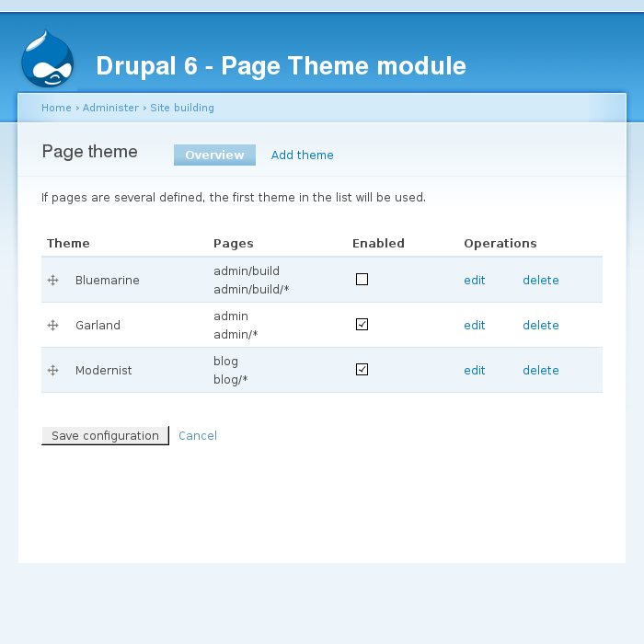Click the Cancel link
644x644 pixels.
pyautogui.click(x=198, y=435)
